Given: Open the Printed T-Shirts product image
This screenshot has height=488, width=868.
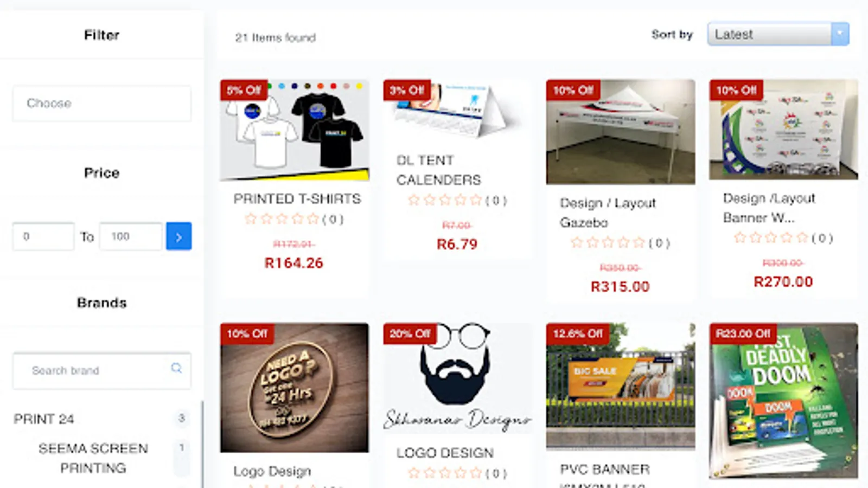Looking at the screenshot, I should point(295,130).
